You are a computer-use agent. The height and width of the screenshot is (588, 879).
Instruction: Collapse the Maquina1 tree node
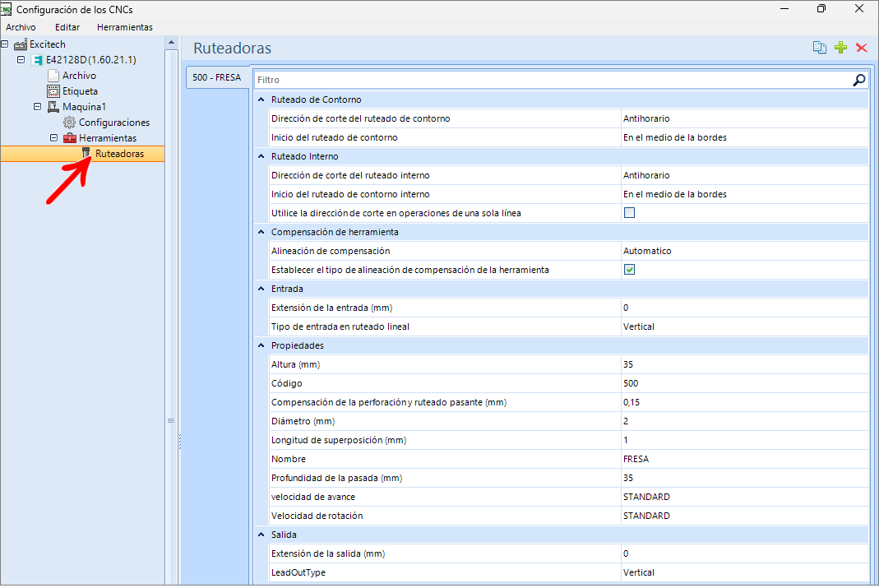coord(37,107)
